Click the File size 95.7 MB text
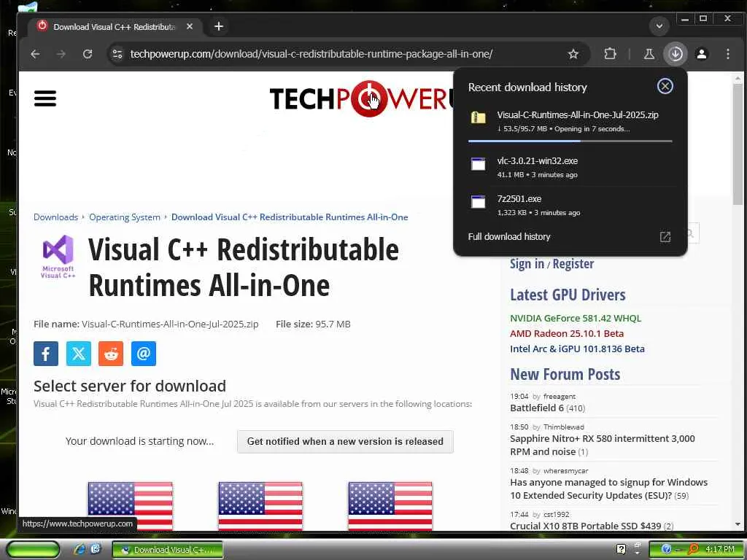 click(313, 324)
